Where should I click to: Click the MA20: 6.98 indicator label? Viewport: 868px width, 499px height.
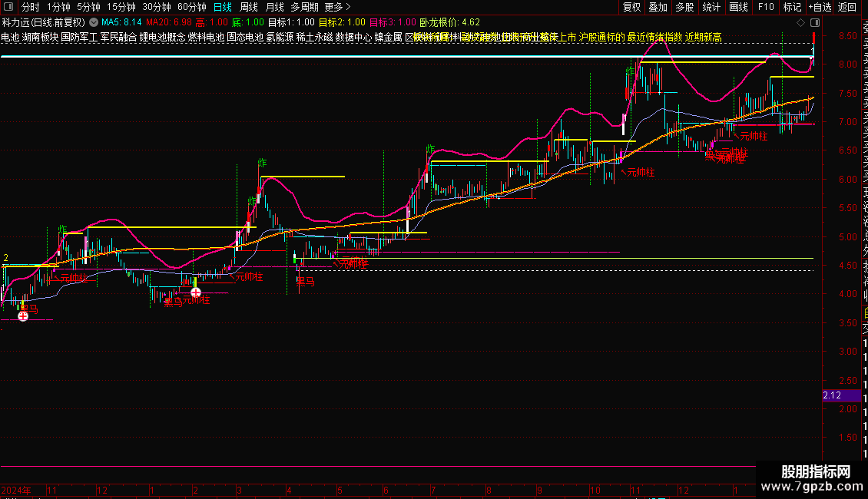[x=169, y=22]
